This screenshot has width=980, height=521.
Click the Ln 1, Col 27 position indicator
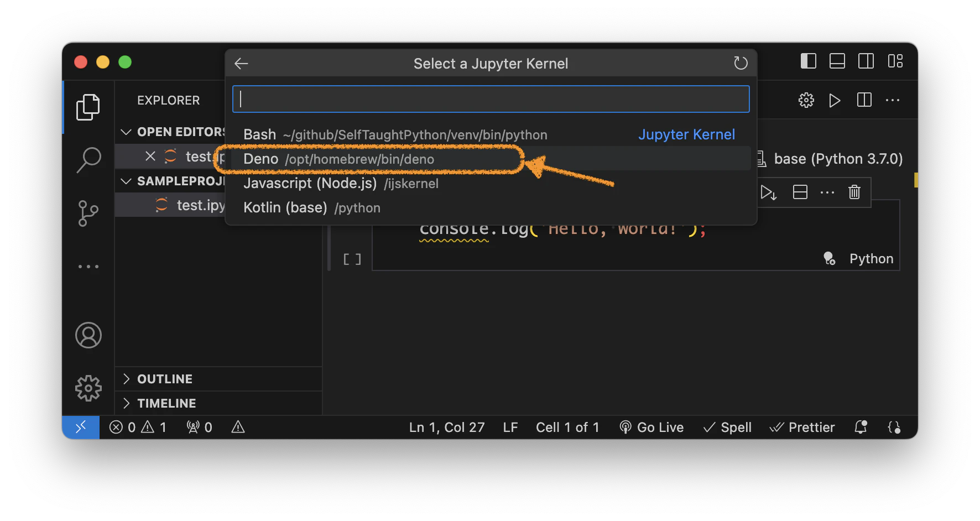point(447,427)
